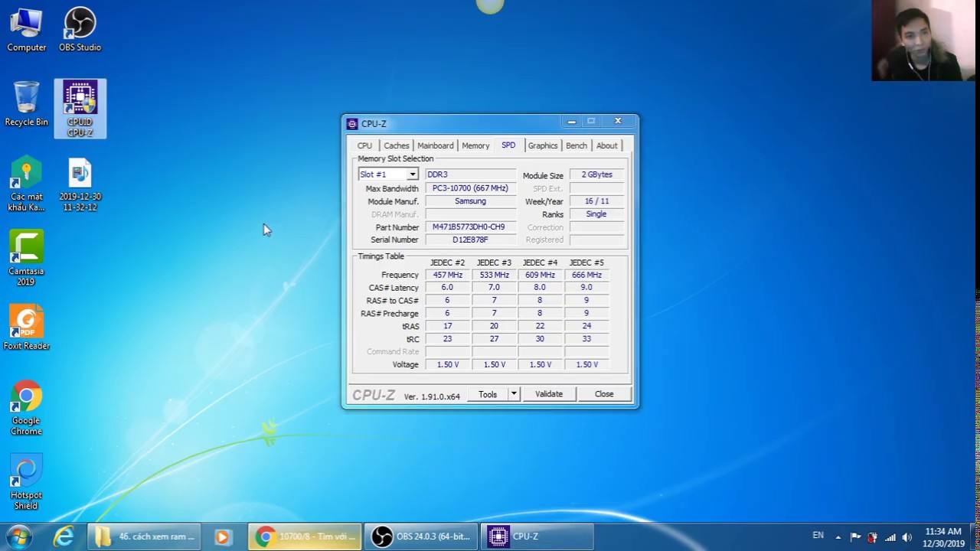Click the Tools button

point(488,394)
